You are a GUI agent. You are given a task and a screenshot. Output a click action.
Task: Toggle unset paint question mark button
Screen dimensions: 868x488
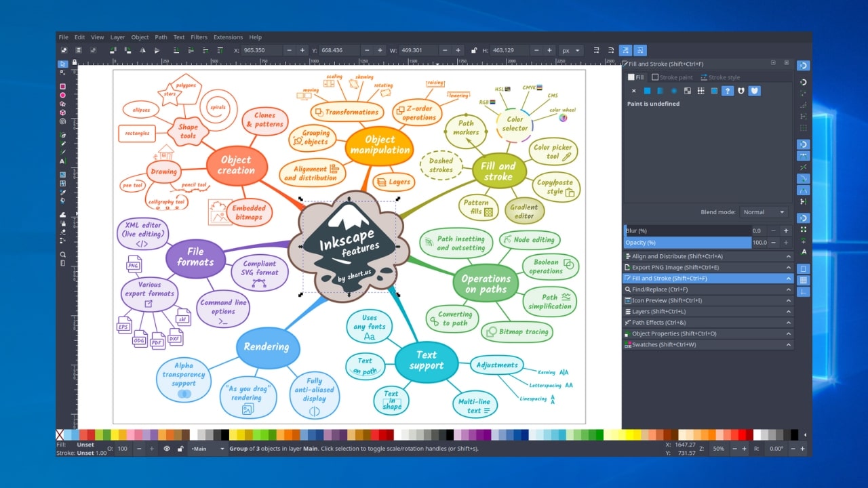coord(728,91)
